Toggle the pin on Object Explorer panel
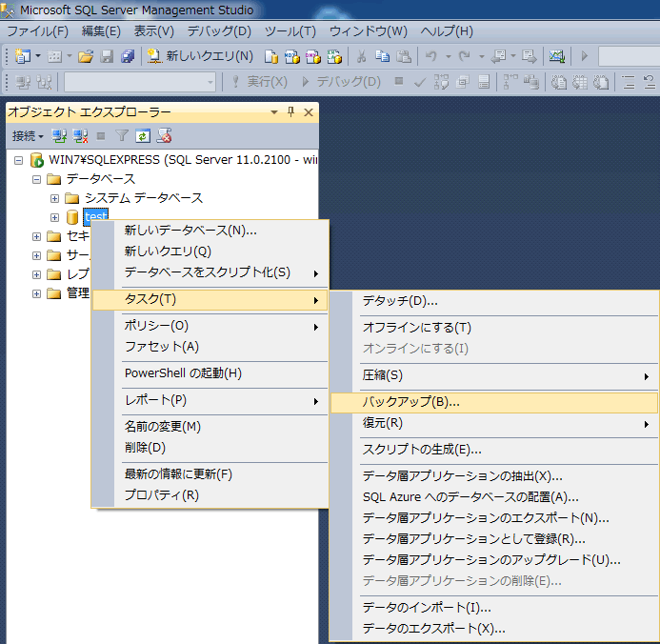The width and height of the screenshot is (660, 644). point(291,112)
